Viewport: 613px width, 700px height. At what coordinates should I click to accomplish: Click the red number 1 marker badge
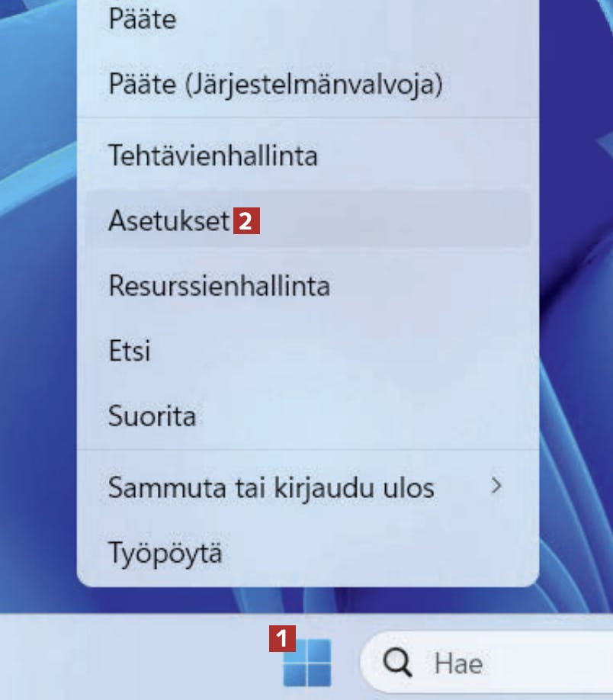tap(282, 638)
